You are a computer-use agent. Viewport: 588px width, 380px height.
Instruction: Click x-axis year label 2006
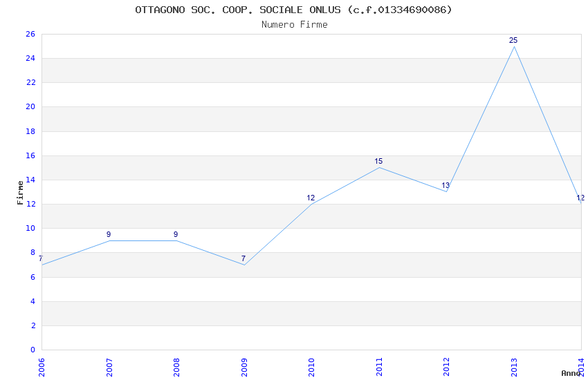click(x=42, y=368)
